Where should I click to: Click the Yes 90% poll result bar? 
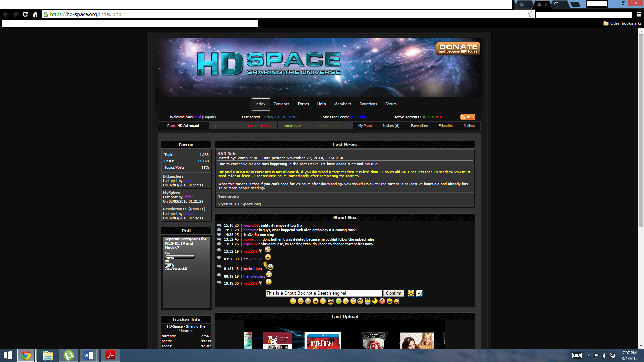click(179, 257)
